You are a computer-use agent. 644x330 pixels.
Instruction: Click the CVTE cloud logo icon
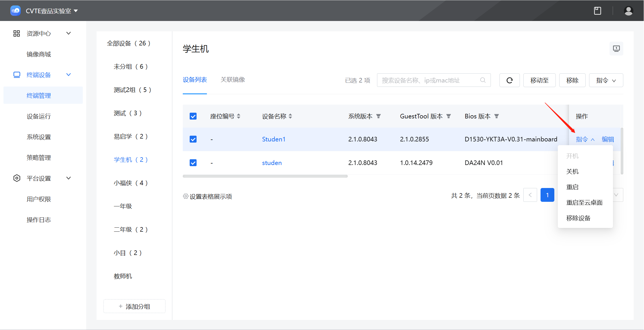[x=16, y=11]
